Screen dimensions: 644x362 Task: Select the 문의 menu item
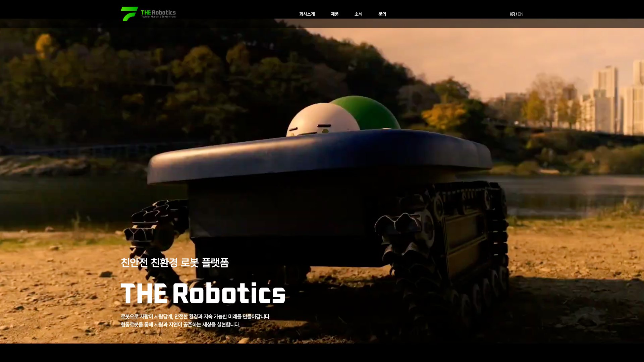[x=382, y=14]
